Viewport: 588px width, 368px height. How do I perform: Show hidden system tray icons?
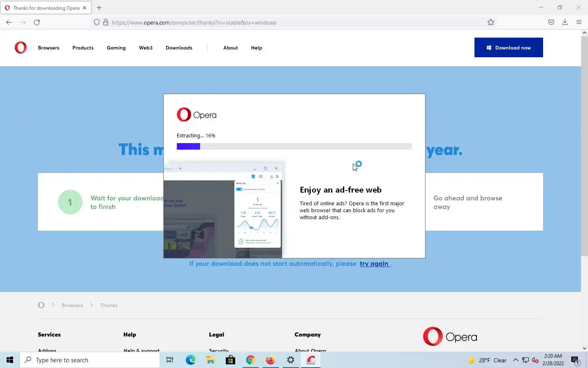[x=515, y=360]
